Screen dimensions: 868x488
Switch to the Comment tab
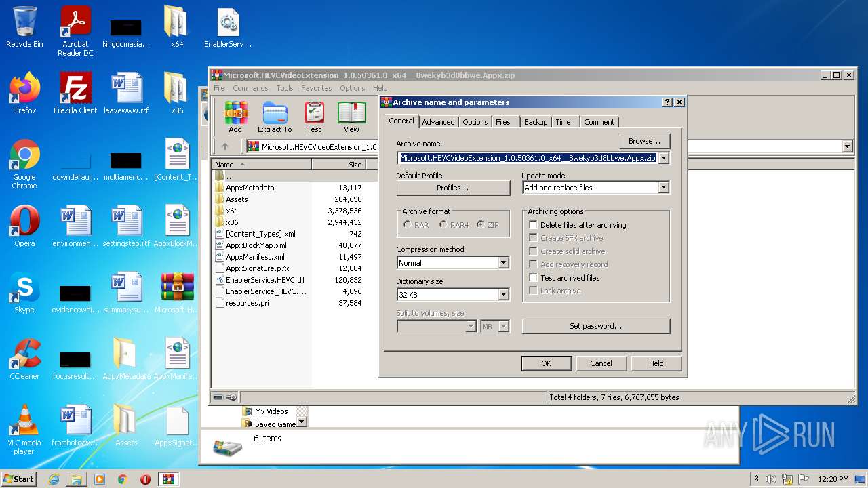599,122
